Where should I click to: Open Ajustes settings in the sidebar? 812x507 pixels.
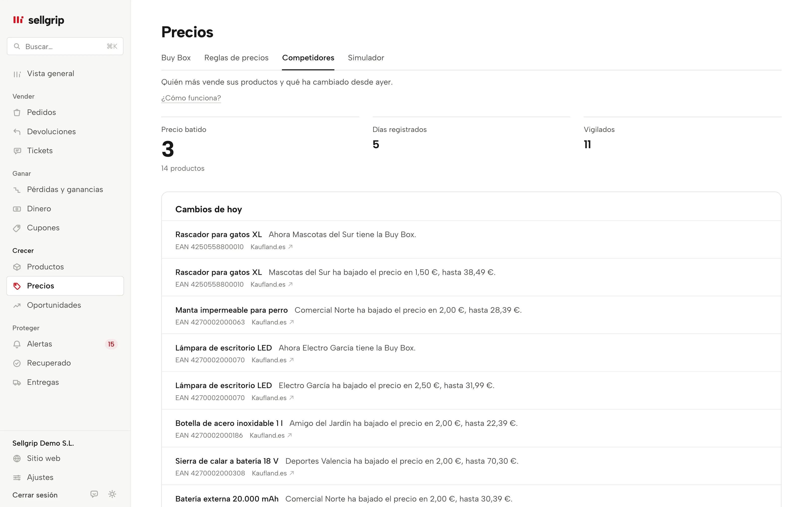pos(65,477)
